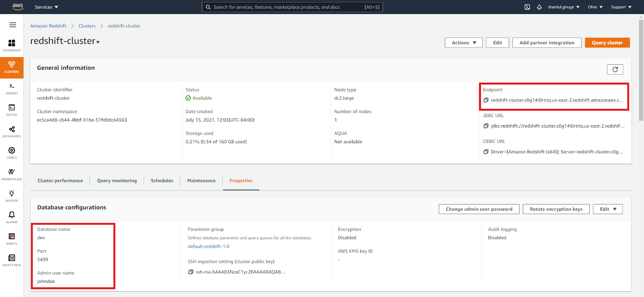
Task: Open AWS CloudShell icon in header
Action: point(527,7)
